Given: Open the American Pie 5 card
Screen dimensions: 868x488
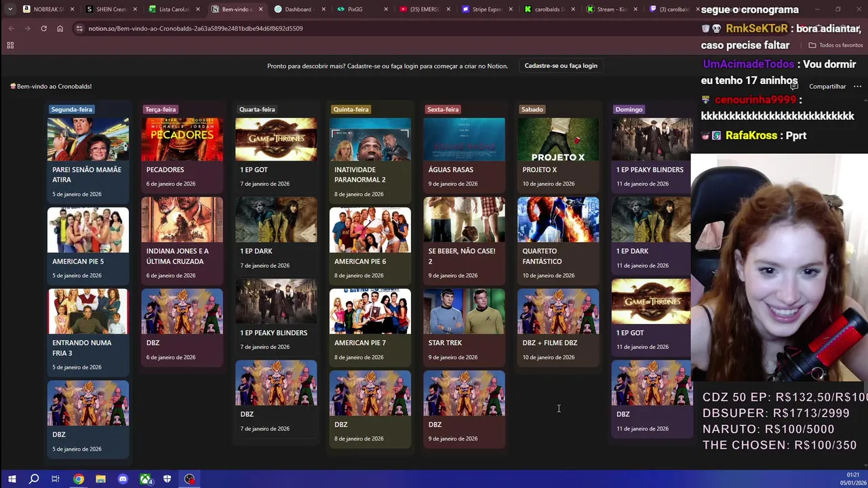Looking at the screenshot, I should coord(88,245).
